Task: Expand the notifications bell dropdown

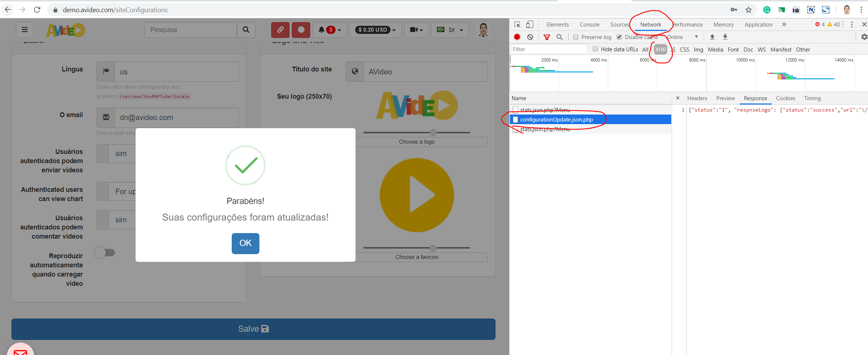Action: click(x=329, y=30)
